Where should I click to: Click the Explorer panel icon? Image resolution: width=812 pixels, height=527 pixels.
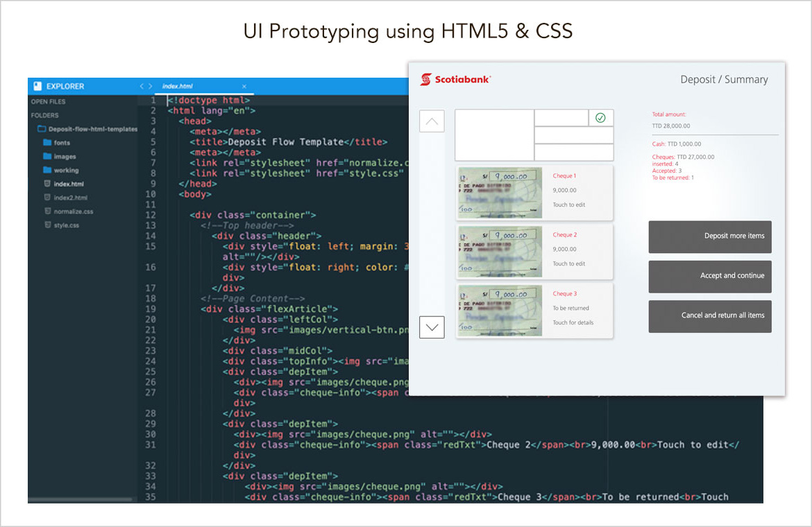click(x=37, y=86)
